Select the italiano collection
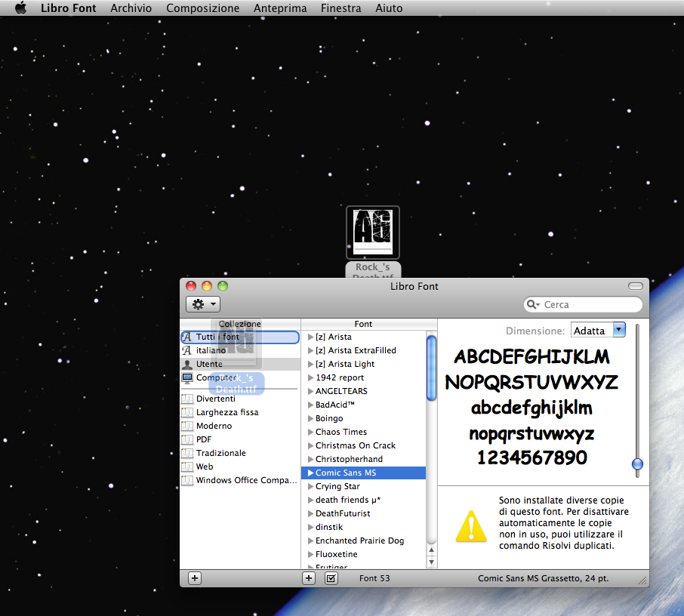This screenshot has height=616, width=684. [239, 350]
